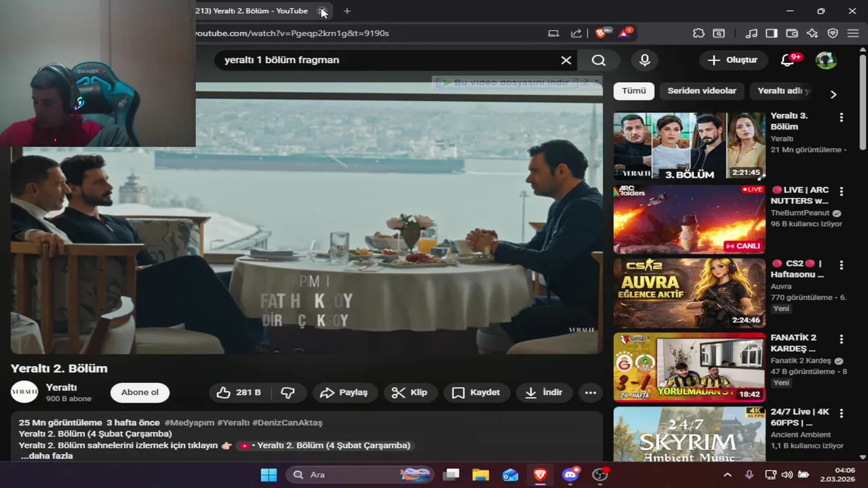This screenshot has height=488, width=868.
Task: Open Brave Wallet icon
Action: coord(791,33)
